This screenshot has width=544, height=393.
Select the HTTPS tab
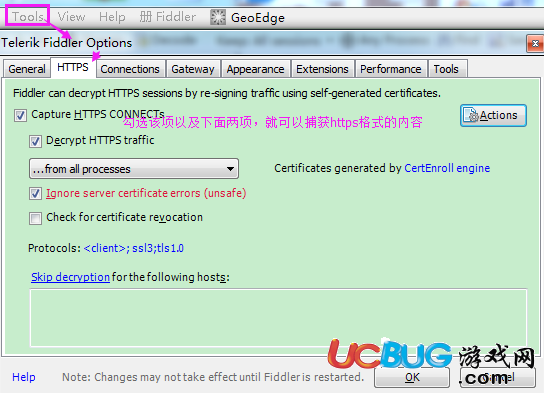point(73,67)
